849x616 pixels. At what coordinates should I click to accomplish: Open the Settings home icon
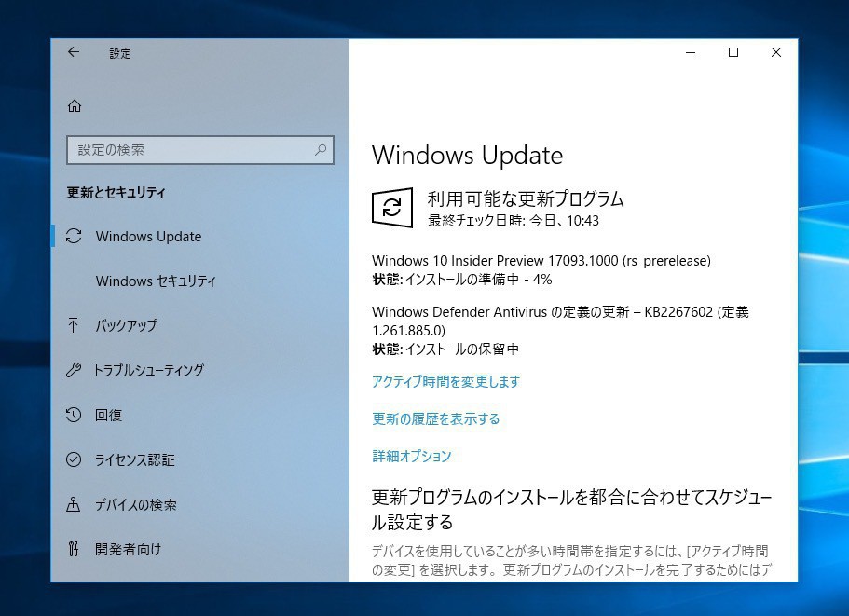[x=75, y=105]
